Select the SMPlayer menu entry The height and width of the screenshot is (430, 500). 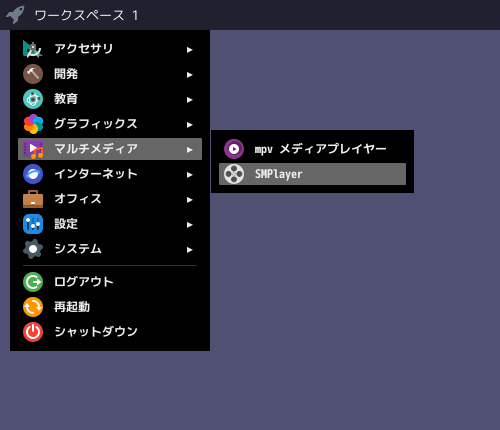tap(312, 174)
